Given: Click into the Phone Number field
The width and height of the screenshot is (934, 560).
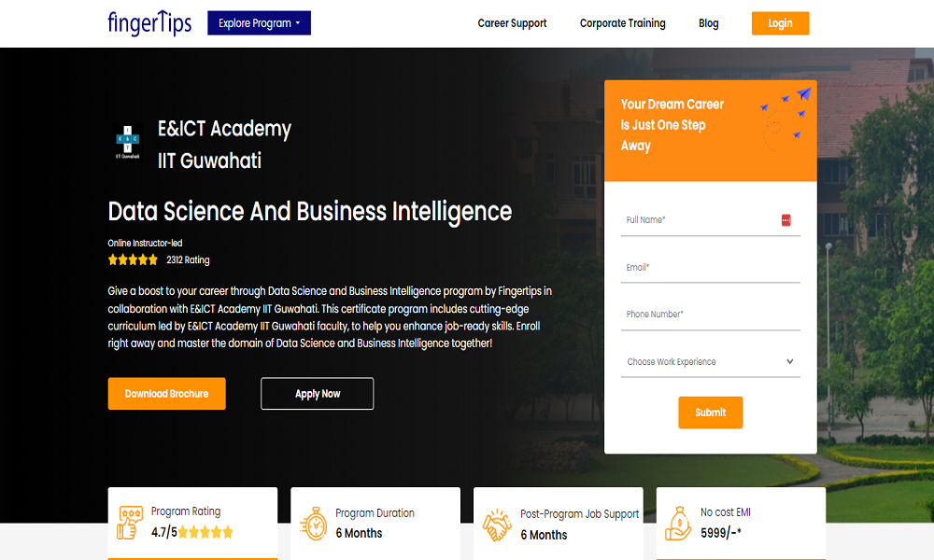Looking at the screenshot, I should pos(710,315).
